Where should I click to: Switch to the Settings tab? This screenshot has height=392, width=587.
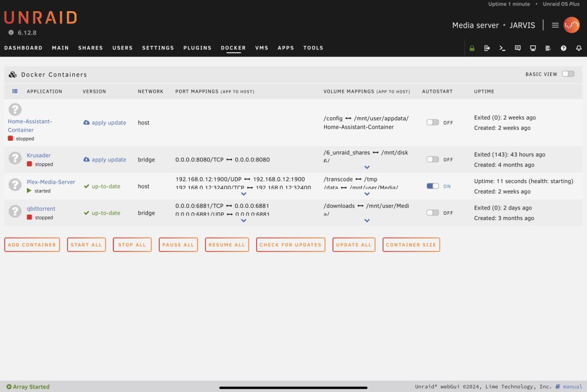click(x=158, y=48)
